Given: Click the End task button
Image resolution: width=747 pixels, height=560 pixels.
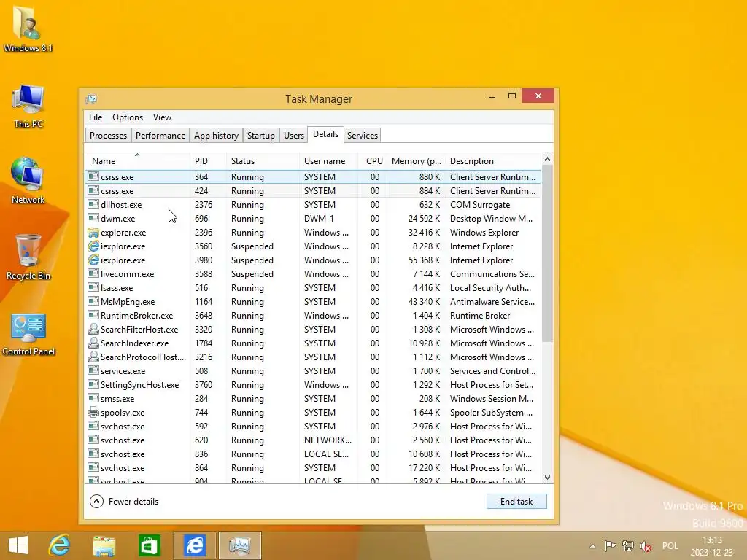Looking at the screenshot, I should coord(516,502).
